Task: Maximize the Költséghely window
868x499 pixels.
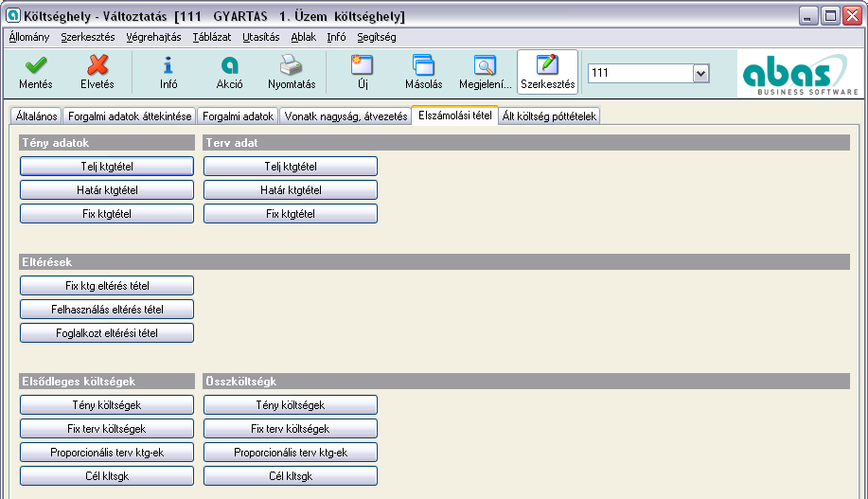Action: (830, 15)
